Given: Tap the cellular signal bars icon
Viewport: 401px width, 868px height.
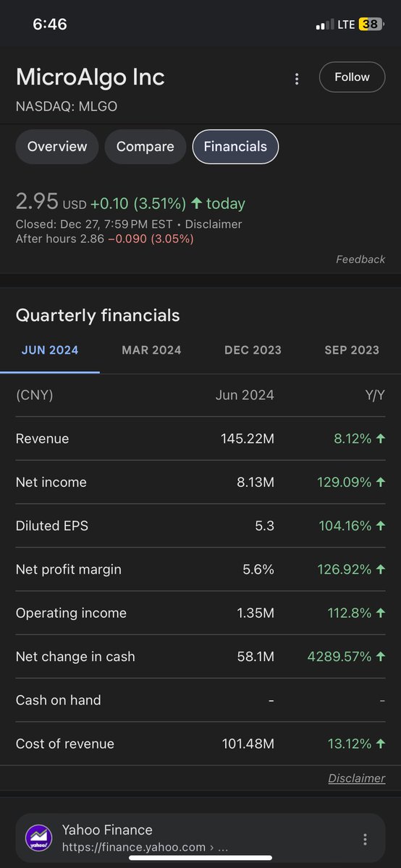Looking at the screenshot, I should (324, 25).
